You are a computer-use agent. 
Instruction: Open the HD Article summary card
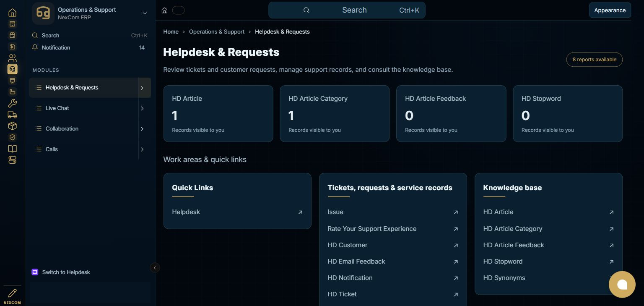pyautogui.click(x=218, y=114)
